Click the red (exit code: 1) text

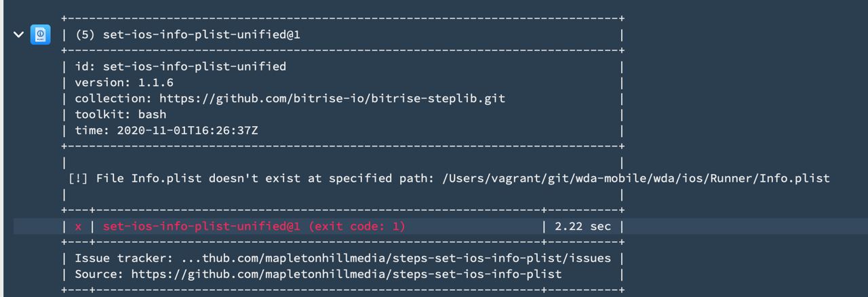pyautogui.click(x=357, y=226)
